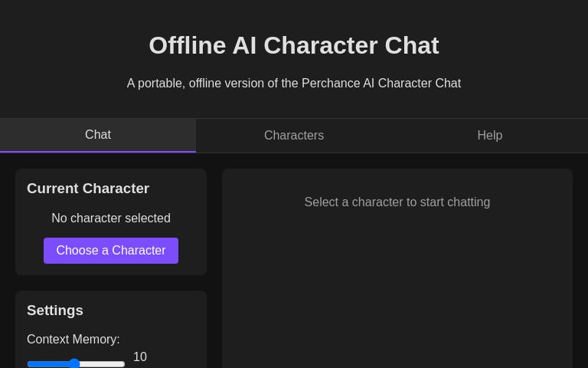The image size is (588, 368).
Task: Click the Context Memory value 10
Action: [140, 357]
